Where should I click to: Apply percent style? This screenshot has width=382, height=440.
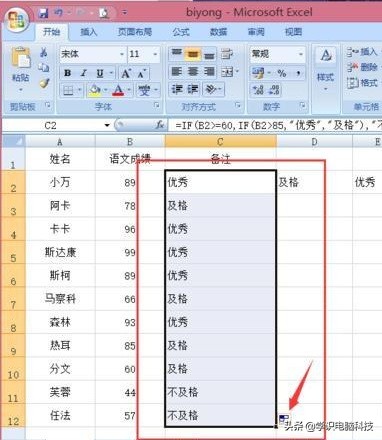pos(282,73)
